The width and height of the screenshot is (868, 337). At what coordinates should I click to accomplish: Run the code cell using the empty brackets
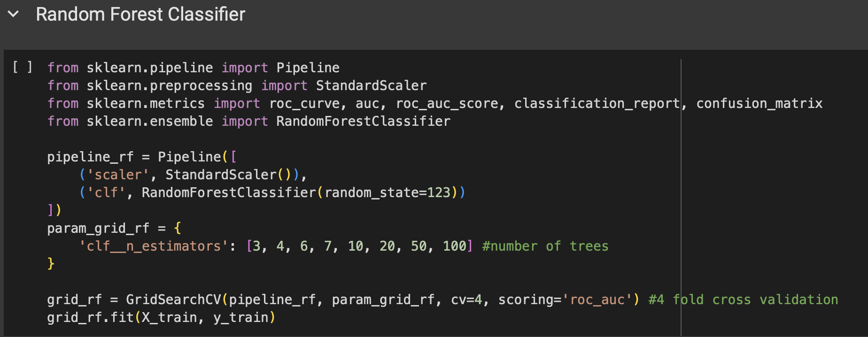23,68
